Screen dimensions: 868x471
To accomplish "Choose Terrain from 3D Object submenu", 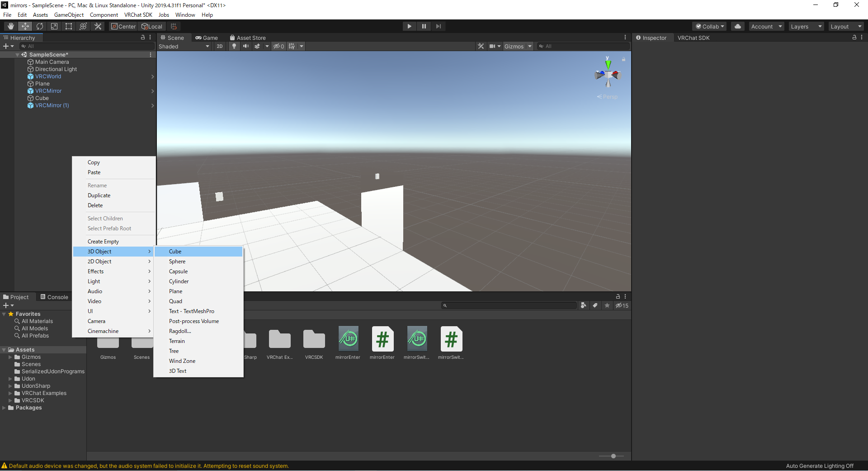I will click(198, 341).
